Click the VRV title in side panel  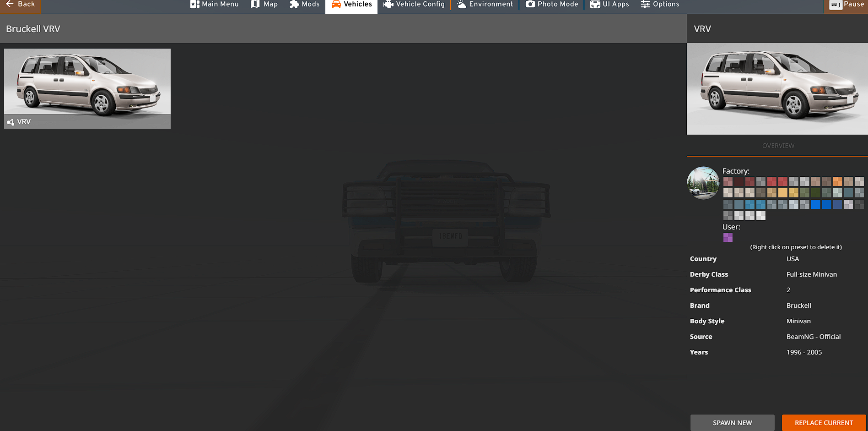click(702, 29)
